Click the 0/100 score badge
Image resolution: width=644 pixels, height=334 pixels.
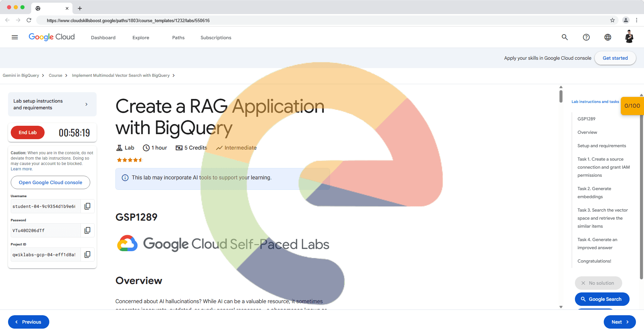tap(632, 106)
